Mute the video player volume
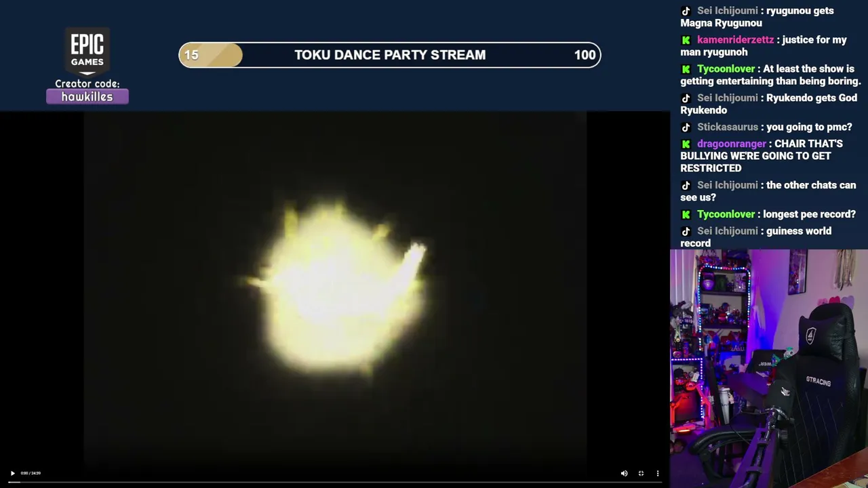 click(x=624, y=473)
